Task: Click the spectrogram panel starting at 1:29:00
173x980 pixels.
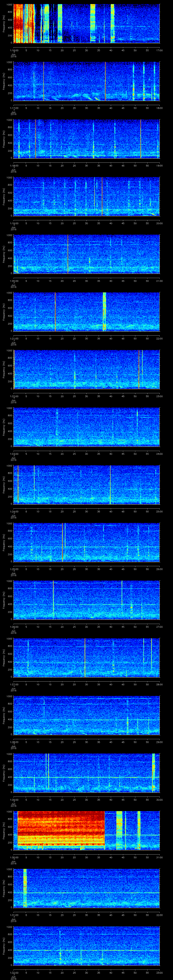Action: click(86, 773)
